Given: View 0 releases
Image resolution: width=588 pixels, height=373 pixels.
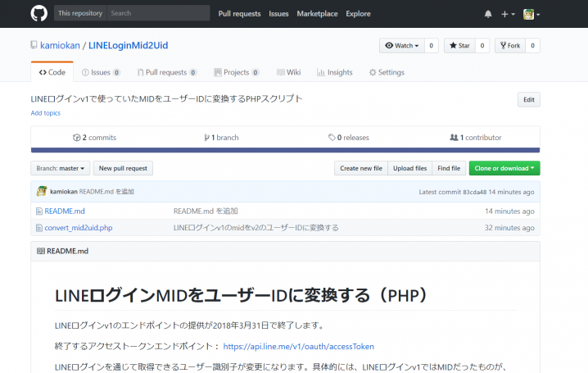Looking at the screenshot, I should pyautogui.click(x=349, y=138).
